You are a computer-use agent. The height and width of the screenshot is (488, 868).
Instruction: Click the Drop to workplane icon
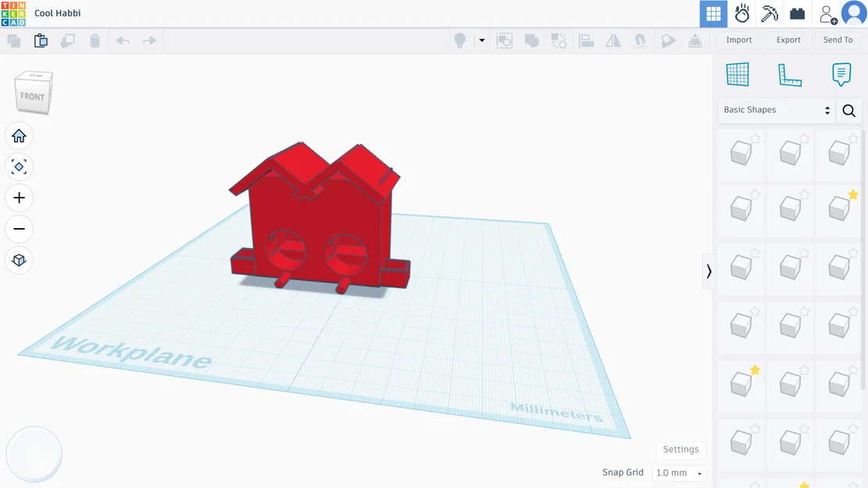(695, 41)
